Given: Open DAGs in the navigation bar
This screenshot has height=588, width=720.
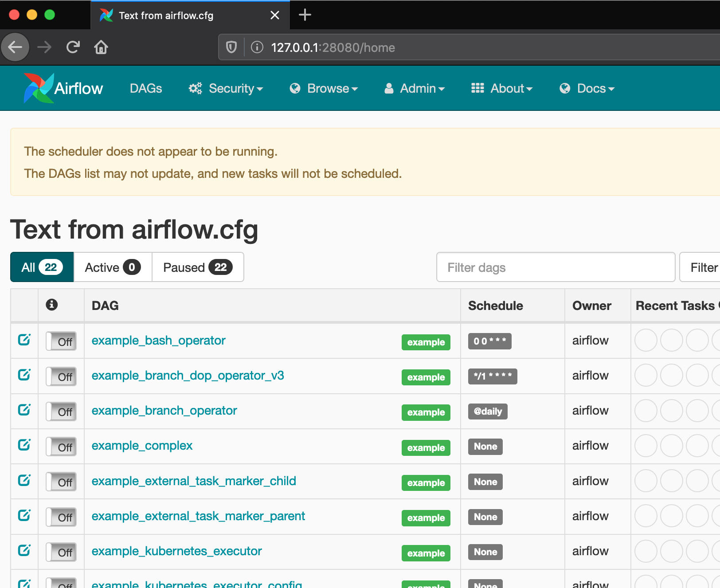Looking at the screenshot, I should click(x=146, y=88).
